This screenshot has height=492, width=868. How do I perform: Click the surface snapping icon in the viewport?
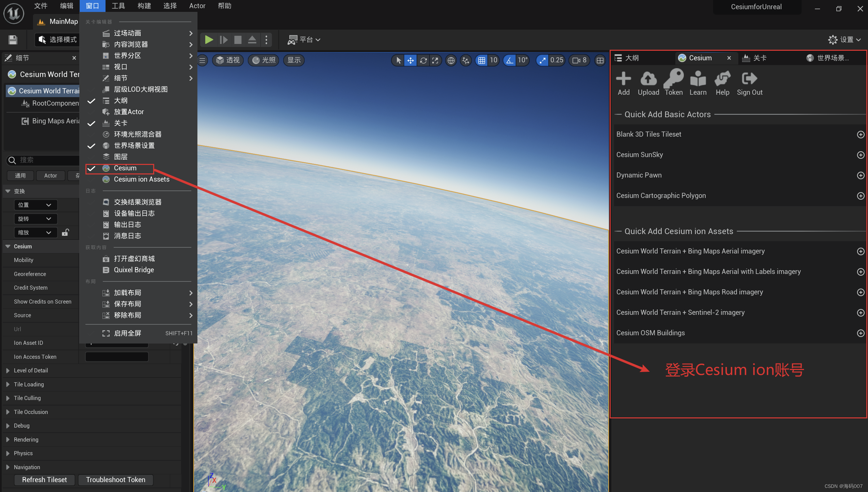(x=465, y=60)
